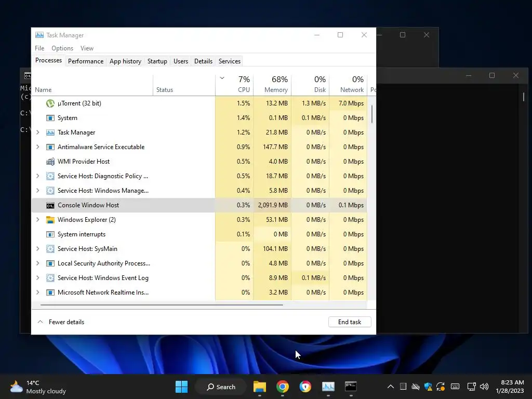This screenshot has height=399, width=532.
Task: Click the taskbar Search box
Action: tap(221, 387)
